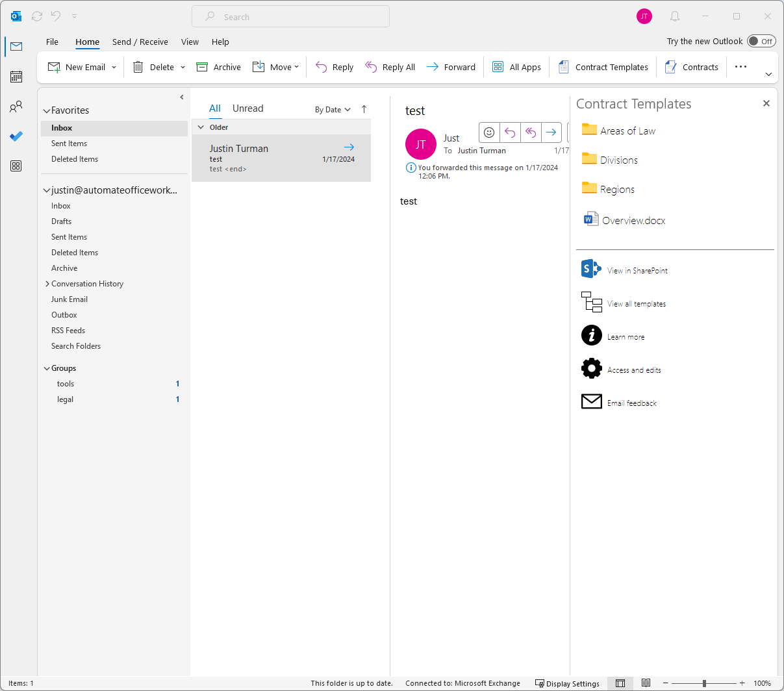Viewport: 784px width, 691px height.
Task: Switch the message list to the Unread filter
Action: click(x=247, y=108)
